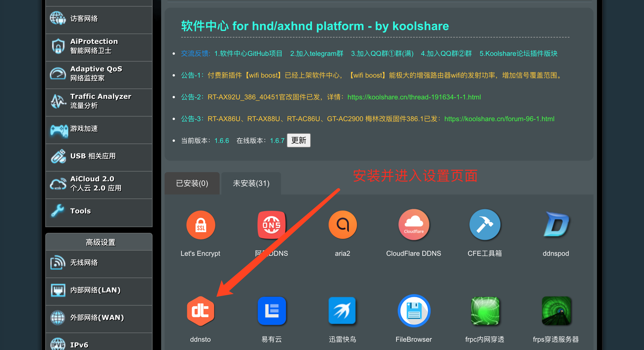
Task: Click the AiProtection shield icon
Action: pos(58,46)
